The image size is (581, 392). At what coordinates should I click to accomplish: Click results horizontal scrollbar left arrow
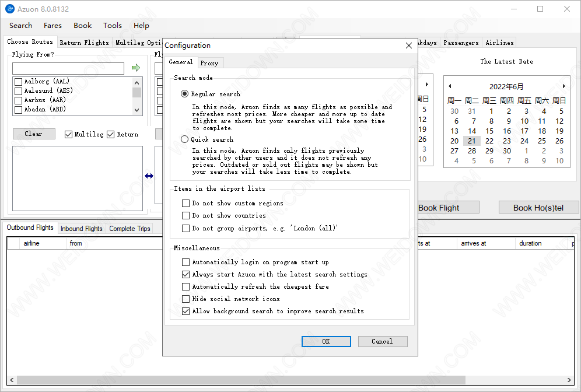coord(12,380)
